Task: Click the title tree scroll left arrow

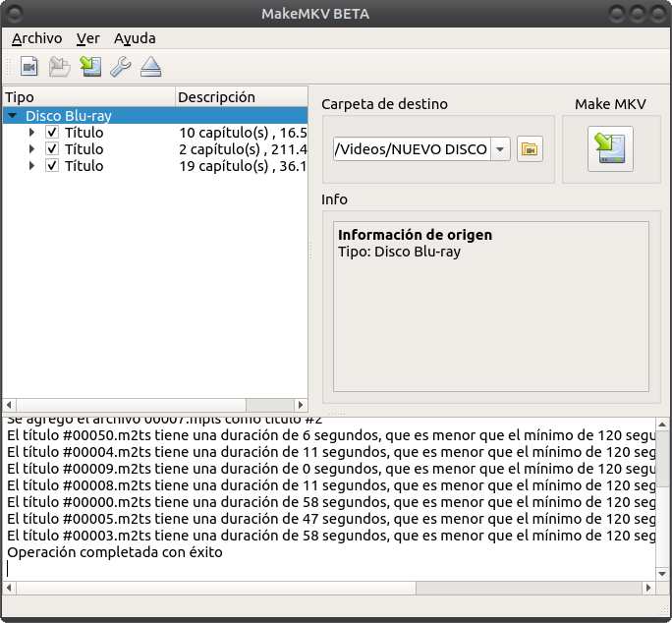Action: (x=9, y=405)
